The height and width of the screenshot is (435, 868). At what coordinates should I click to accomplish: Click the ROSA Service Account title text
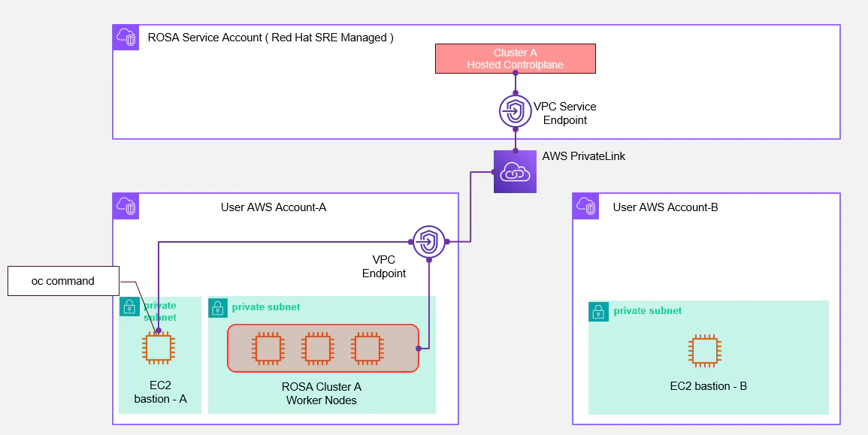[271, 38]
